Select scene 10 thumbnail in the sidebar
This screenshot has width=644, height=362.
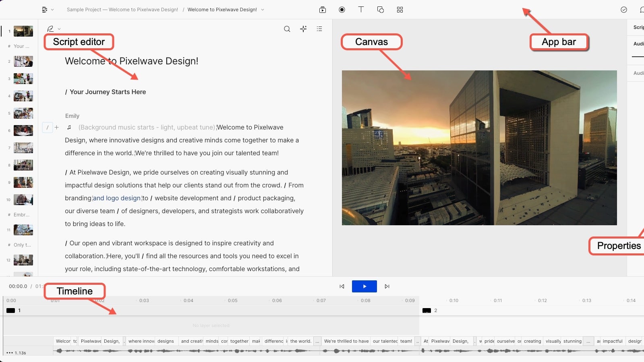[x=23, y=200]
